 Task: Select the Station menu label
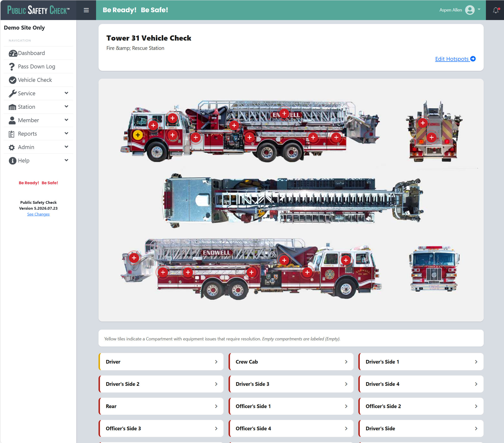(27, 107)
